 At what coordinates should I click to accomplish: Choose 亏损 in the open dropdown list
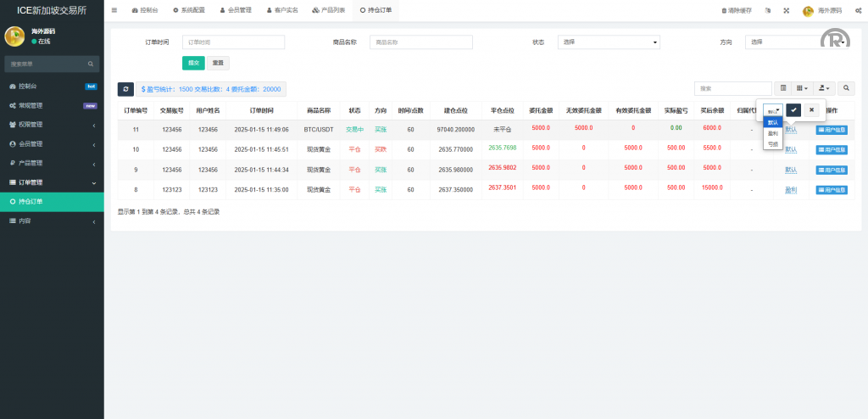point(773,144)
